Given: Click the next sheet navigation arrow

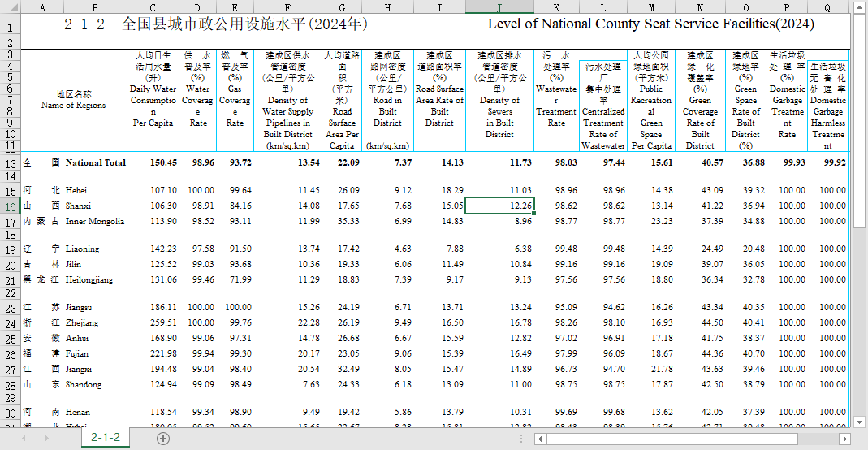Looking at the screenshot, I should tap(48, 439).
